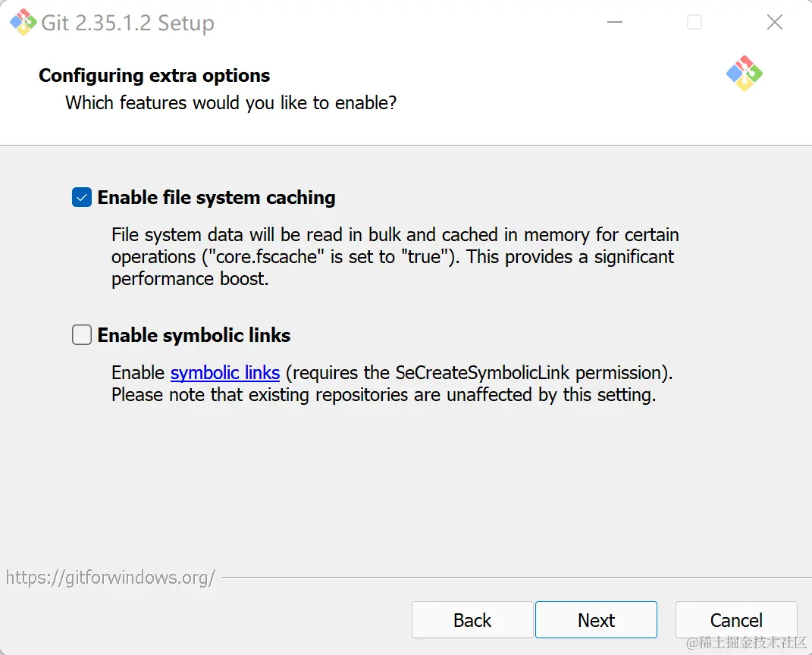The height and width of the screenshot is (655, 812).
Task: Click the gitforwindows.org URL text
Action: [111, 578]
